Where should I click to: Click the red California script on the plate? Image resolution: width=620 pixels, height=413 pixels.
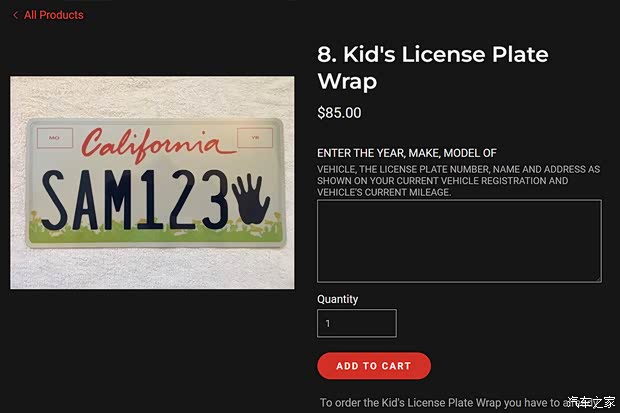(x=157, y=145)
